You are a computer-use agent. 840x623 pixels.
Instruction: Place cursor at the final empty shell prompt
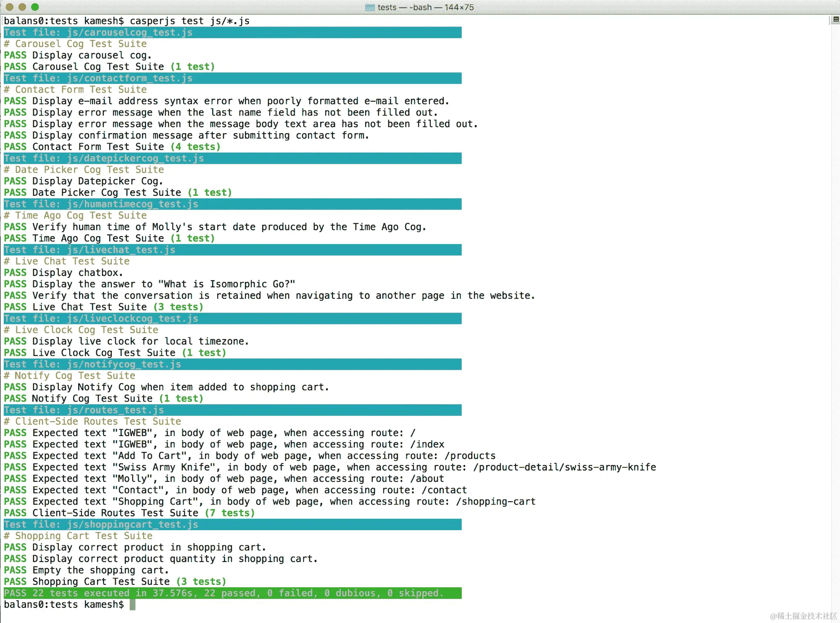(132, 605)
